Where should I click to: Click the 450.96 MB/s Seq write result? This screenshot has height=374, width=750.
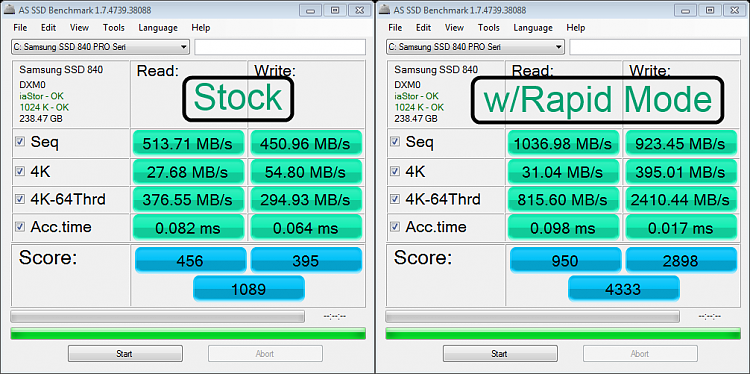pos(306,143)
